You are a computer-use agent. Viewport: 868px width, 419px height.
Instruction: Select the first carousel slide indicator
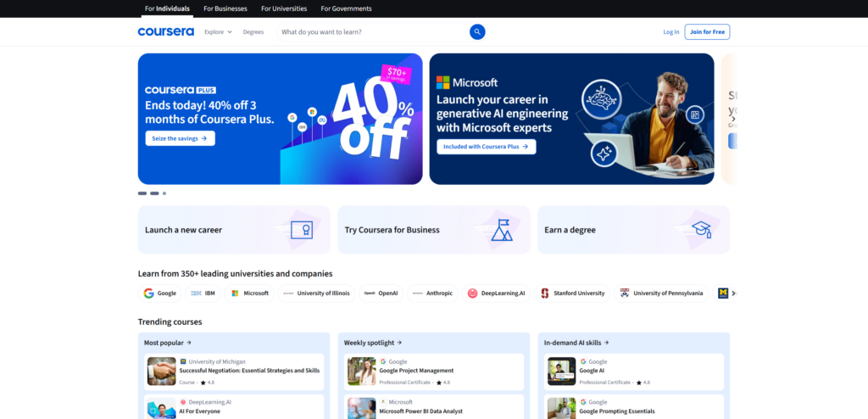[142, 193]
